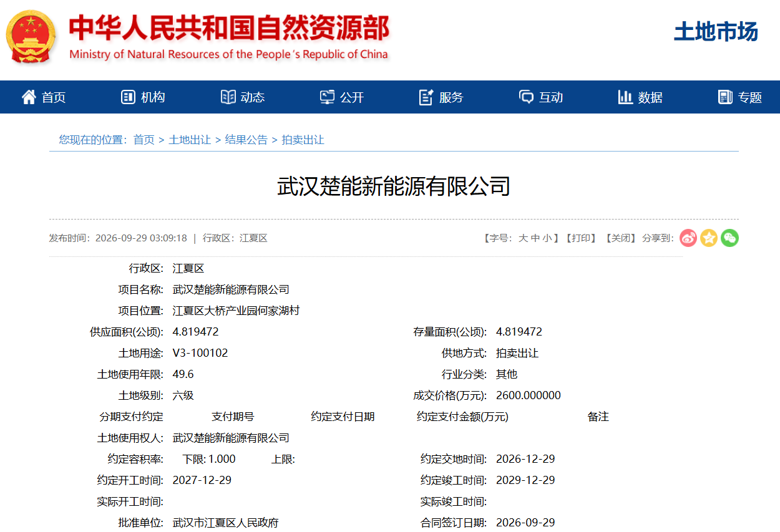Screen dimensions: 780x532
Task: Go to 首页 breadcrumb link
Action: click(144, 140)
